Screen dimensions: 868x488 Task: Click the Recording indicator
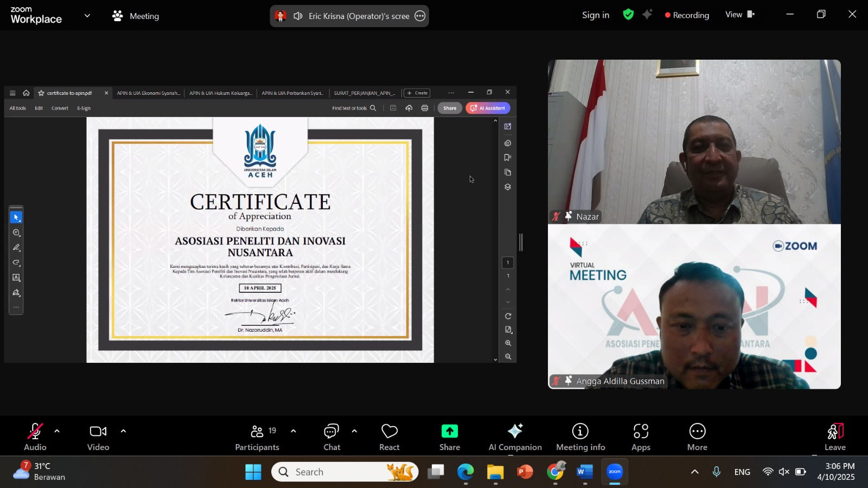[687, 15]
